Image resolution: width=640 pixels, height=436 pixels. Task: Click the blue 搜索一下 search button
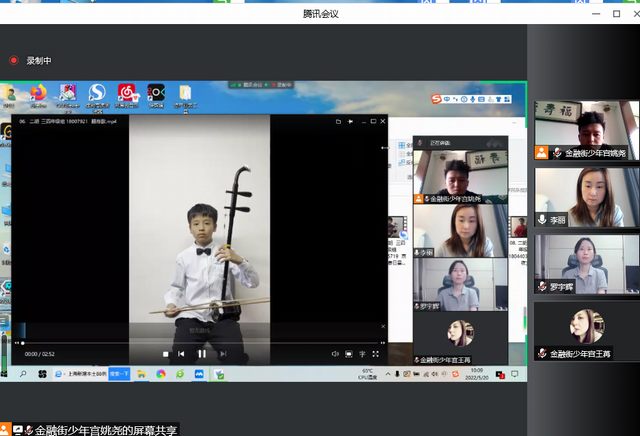click(x=119, y=374)
